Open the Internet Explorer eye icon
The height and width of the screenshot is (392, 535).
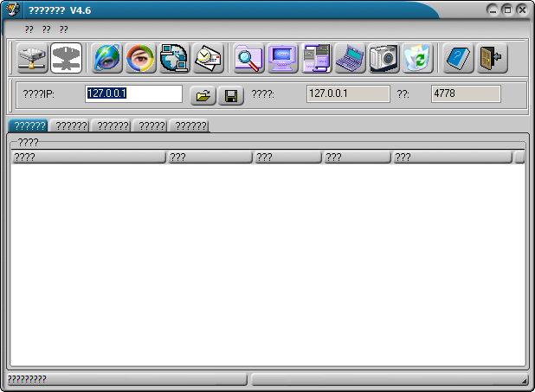pos(109,58)
